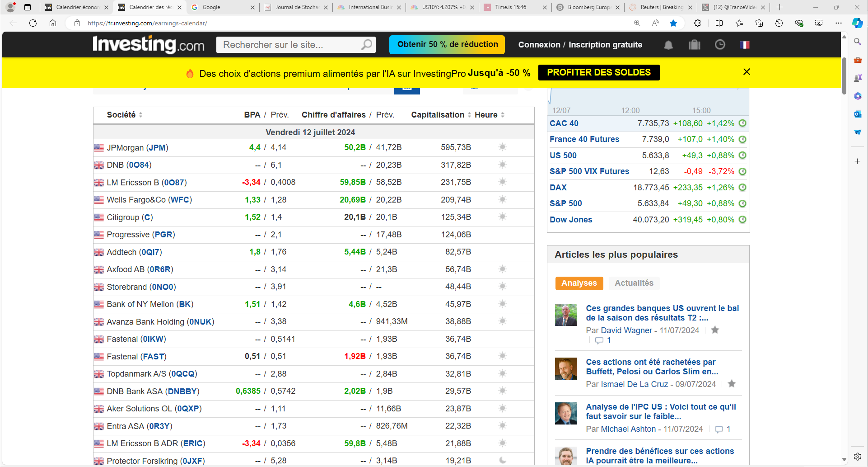Toggle the save star on the David Wagner article

pos(715,330)
